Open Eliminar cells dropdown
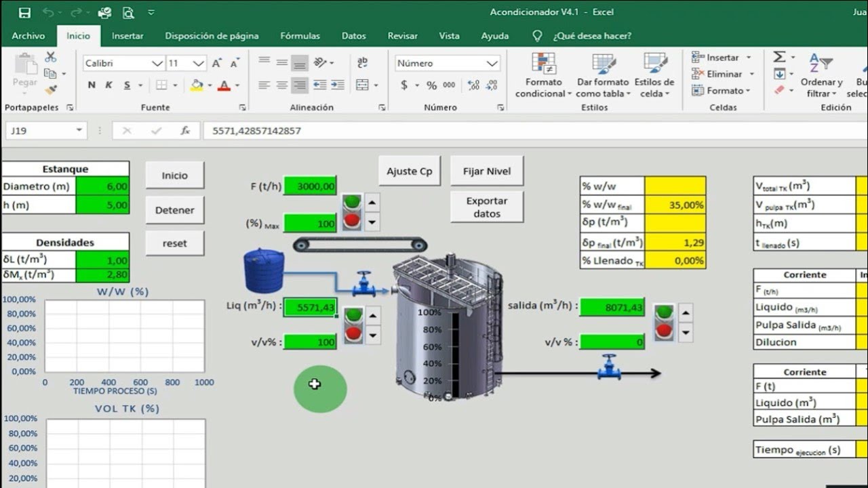Screen dimensions: 868x488 (724, 74)
